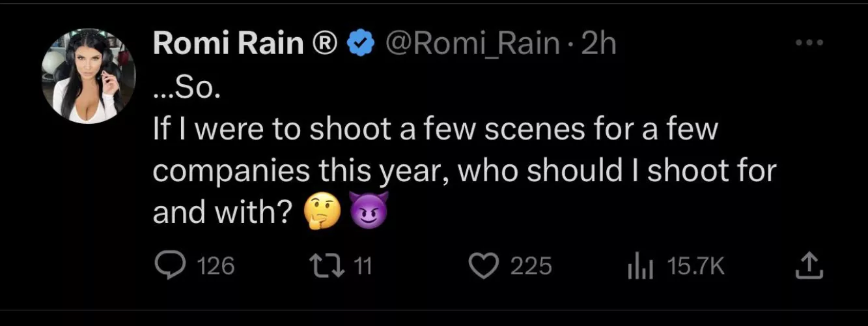Click the 225 likes count

pos(531,266)
